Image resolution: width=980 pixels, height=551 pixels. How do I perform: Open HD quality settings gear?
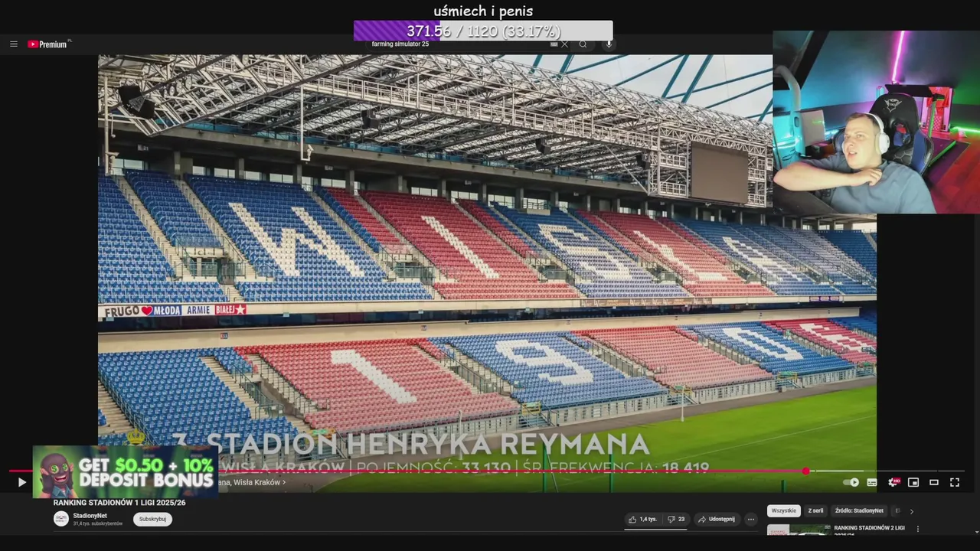[893, 482]
